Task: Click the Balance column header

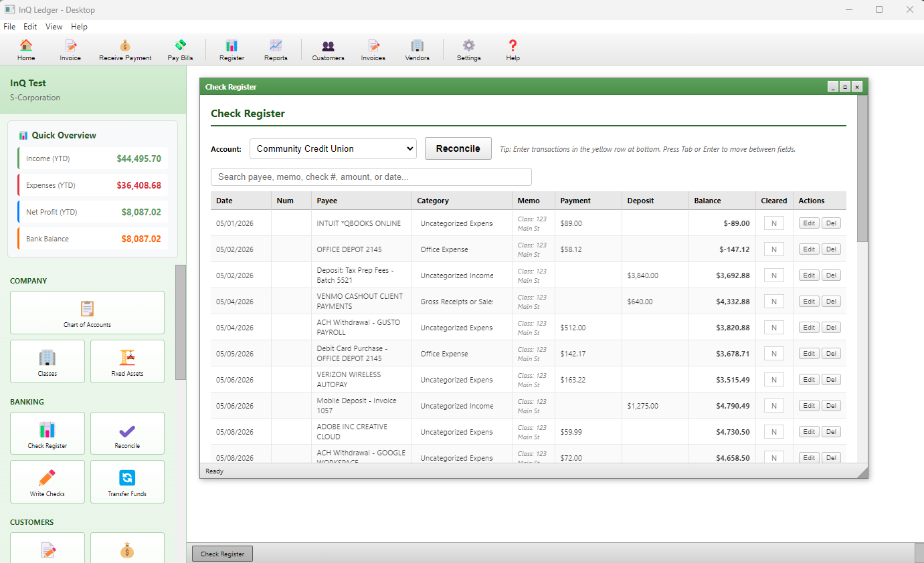Action: [722, 201]
